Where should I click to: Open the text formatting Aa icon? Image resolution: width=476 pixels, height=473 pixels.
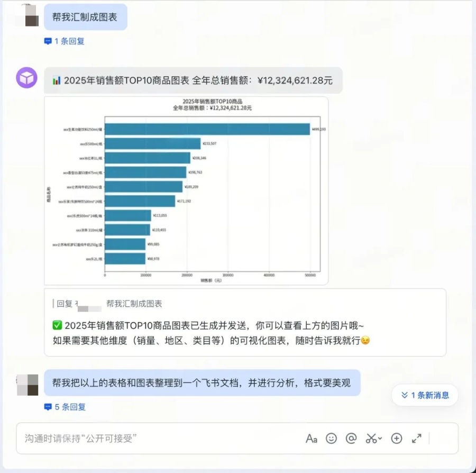point(312,439)
